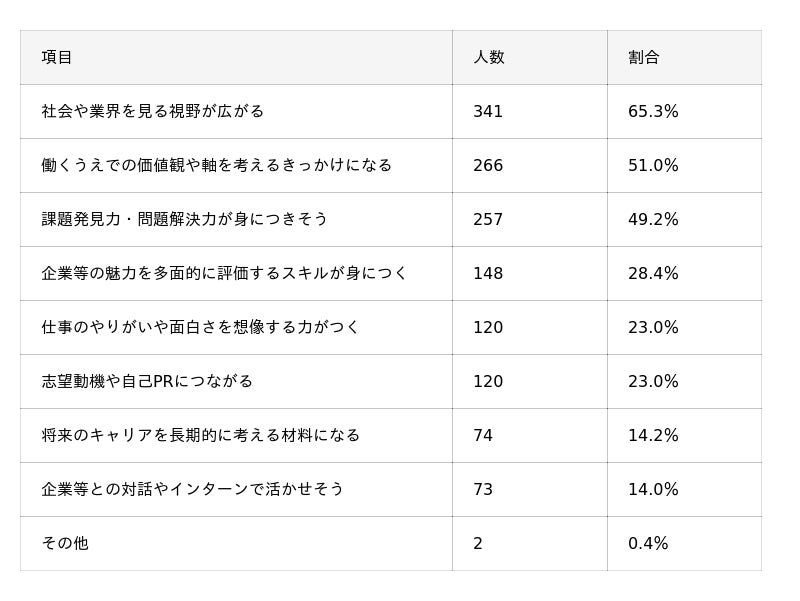Select the 課題発見力・問題解決力が身につきそう item

click(185, 219)
